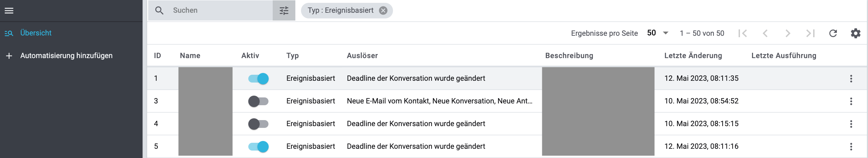Viewport: 868px width, 158px height.
Task: Enable the automation with ID 3
Action: tap(259, 101)
